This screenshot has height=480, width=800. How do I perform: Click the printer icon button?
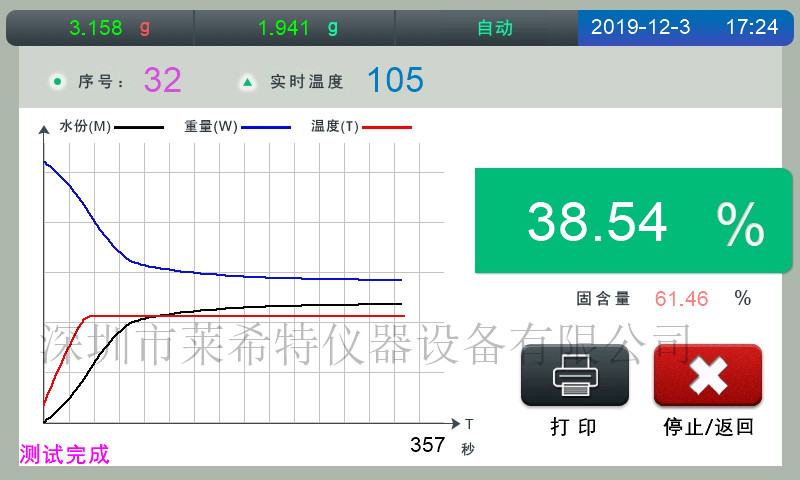click(x=575, y=375)
